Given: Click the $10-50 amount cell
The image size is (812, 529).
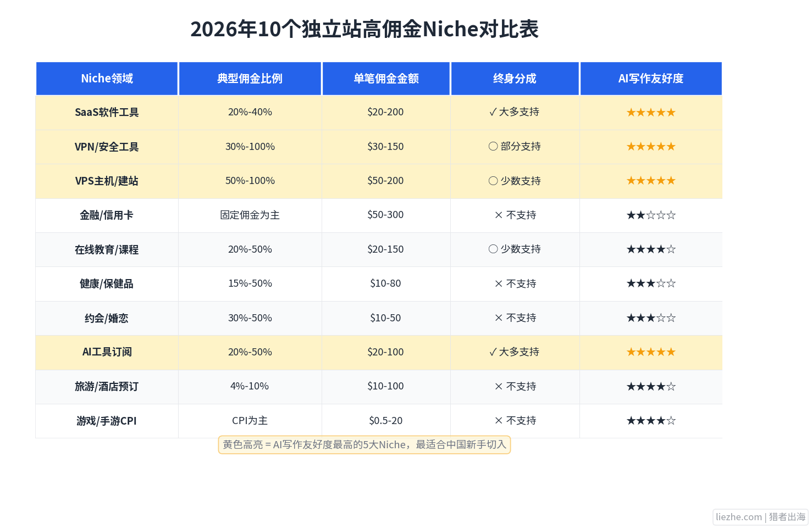Looking at the screenshot, I should pos(386,318).
